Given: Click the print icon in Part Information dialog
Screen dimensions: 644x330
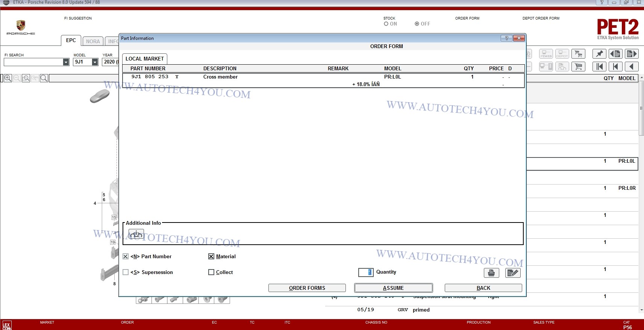Looking at the screenshot, I should click(491, 273).
